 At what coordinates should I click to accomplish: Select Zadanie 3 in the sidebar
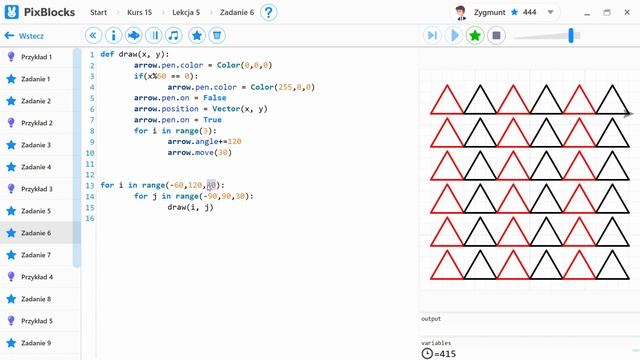coord(37,145)
